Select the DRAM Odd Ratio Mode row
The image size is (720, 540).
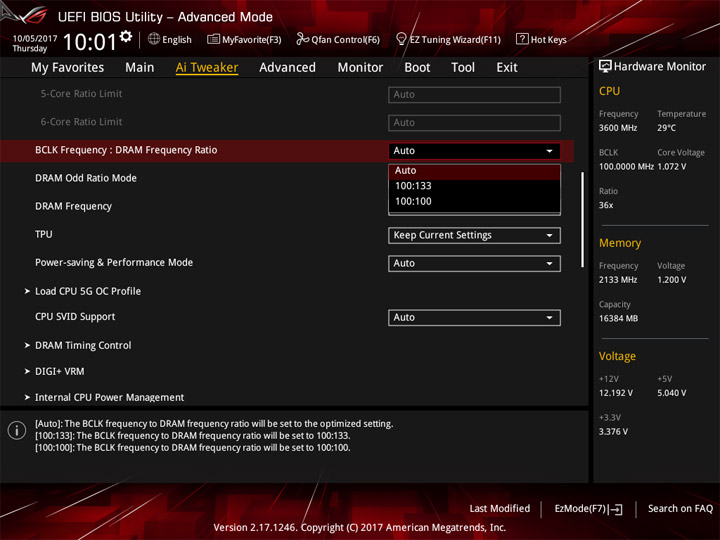[x=86, y=178]
